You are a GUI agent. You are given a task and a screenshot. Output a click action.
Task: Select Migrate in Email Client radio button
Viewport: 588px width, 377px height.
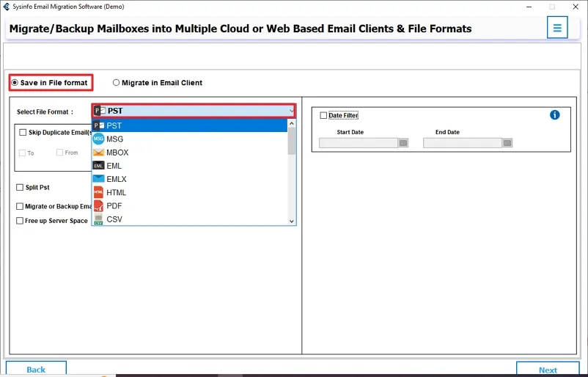pyautogui.click(x=117, y=83)
